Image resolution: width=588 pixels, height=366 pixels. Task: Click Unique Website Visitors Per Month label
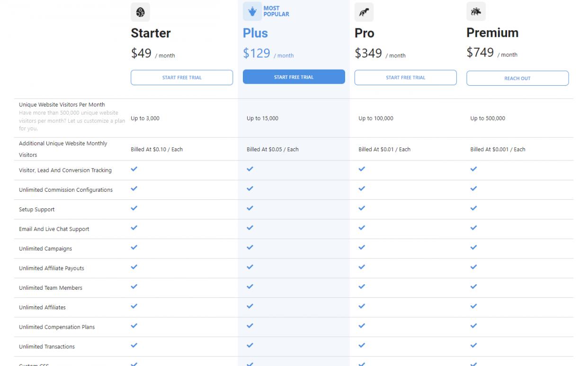pyautogui.click(x=62, y=105)
